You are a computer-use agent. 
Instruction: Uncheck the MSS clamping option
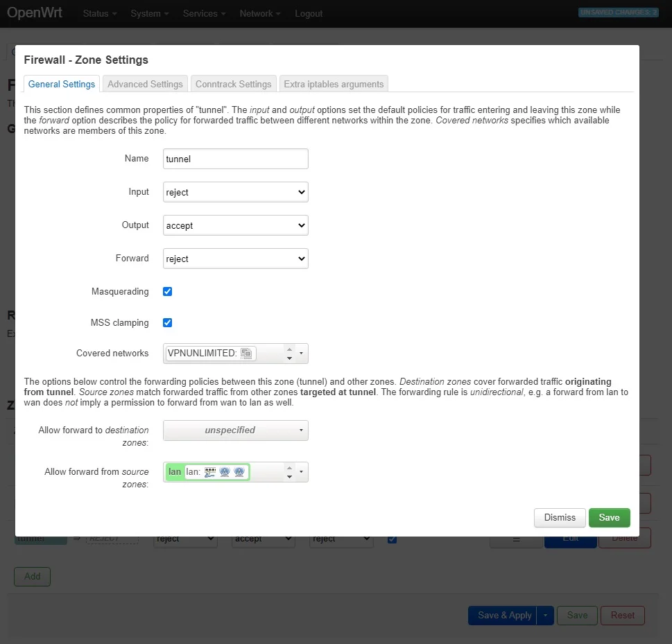coord(167,323)
